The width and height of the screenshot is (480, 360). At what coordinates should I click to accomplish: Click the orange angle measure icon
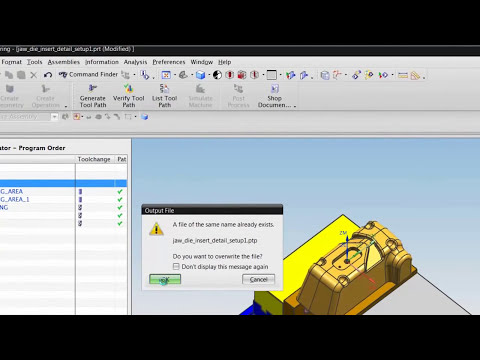click(415, 76)
